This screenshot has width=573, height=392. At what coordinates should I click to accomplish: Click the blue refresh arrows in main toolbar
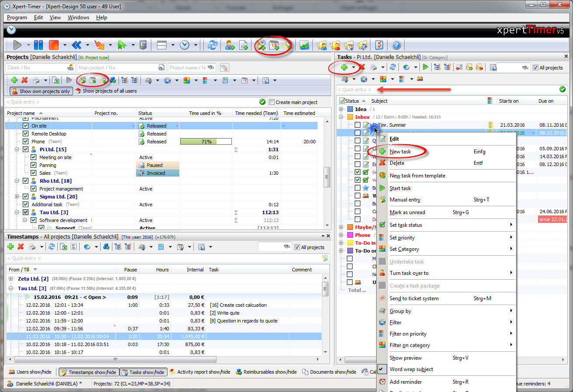(213, 45)
